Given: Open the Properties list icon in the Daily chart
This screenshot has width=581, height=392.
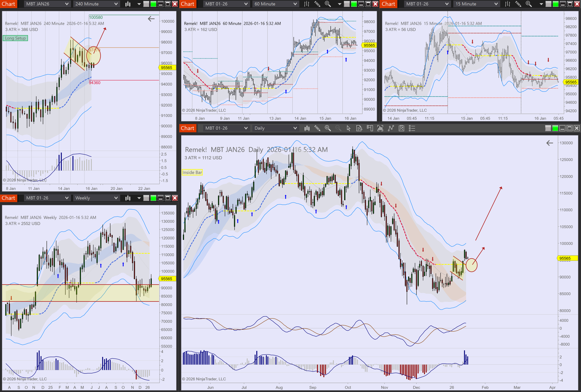Looking at the screenshot, I should pos(412,128).
